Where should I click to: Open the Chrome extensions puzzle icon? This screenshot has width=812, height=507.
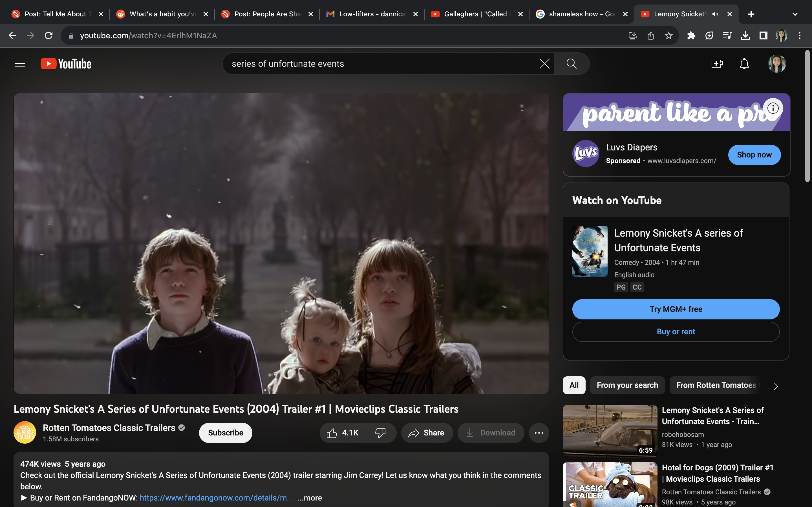click(x=691, y=35)
